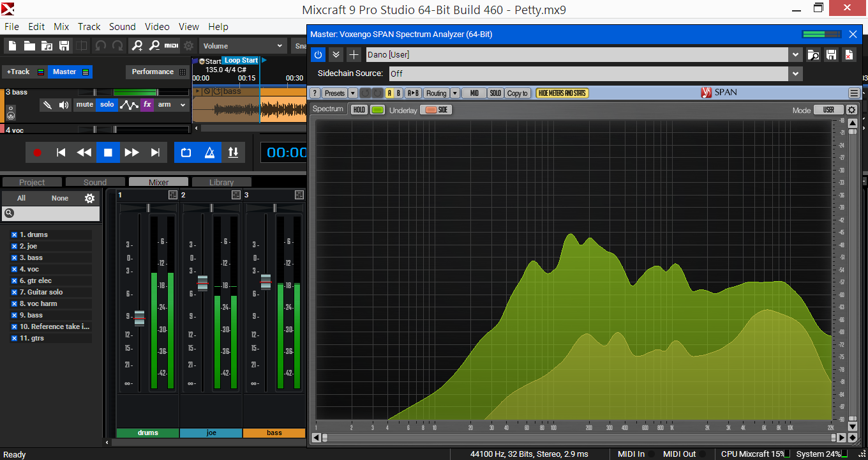Viewport: 868px width, 460px height.
Task: Open spectrum mode settings gear in SPAN
Action: 851,110
